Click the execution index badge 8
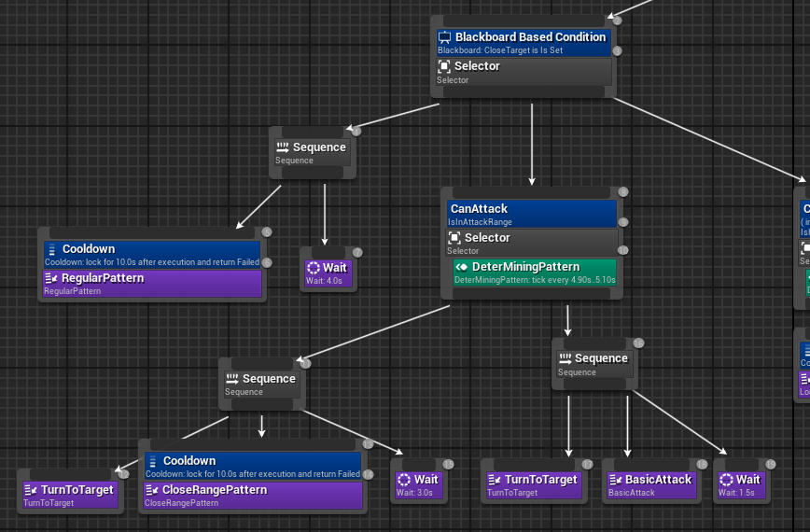The image size is (810, 532). pyautogui.click(x=623, y=192)
